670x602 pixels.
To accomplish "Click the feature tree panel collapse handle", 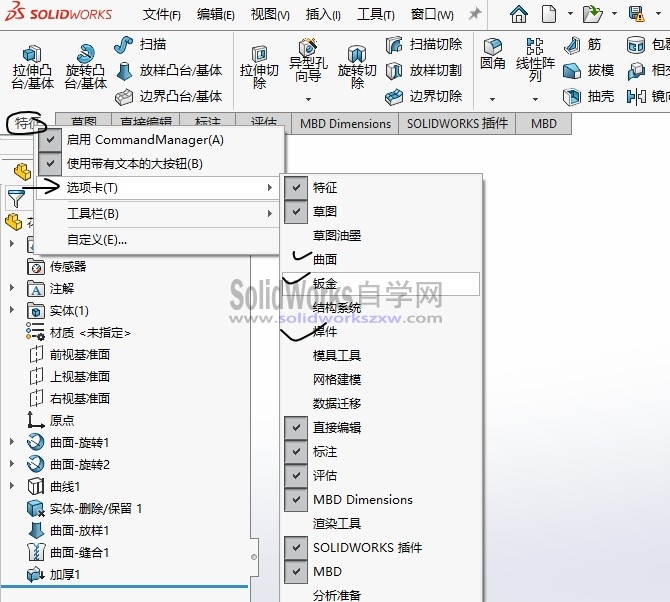I will 254,557.
